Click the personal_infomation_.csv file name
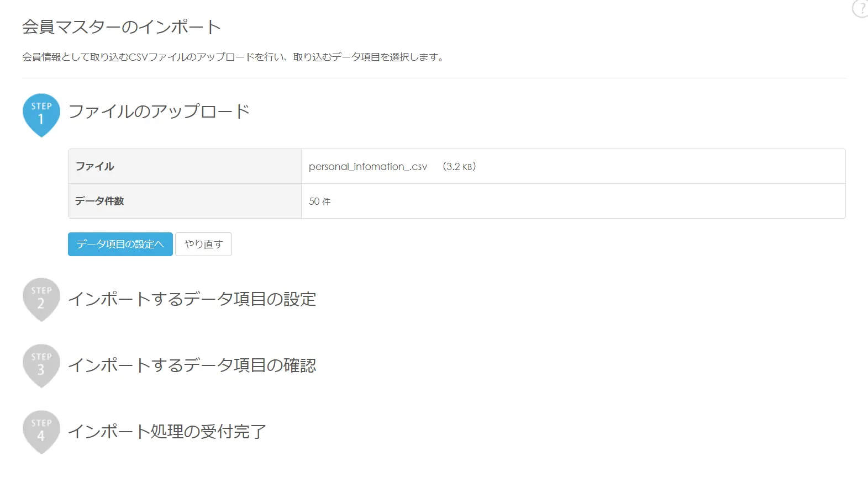868x504 pixels. click(368, 166)
